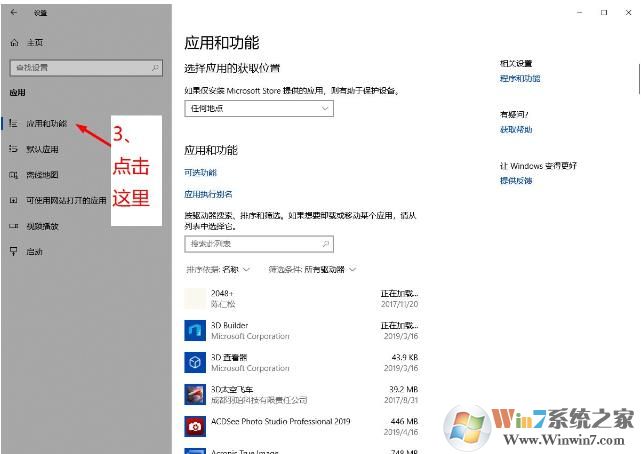Click the 提供反馈 link

tap(516, 180)
